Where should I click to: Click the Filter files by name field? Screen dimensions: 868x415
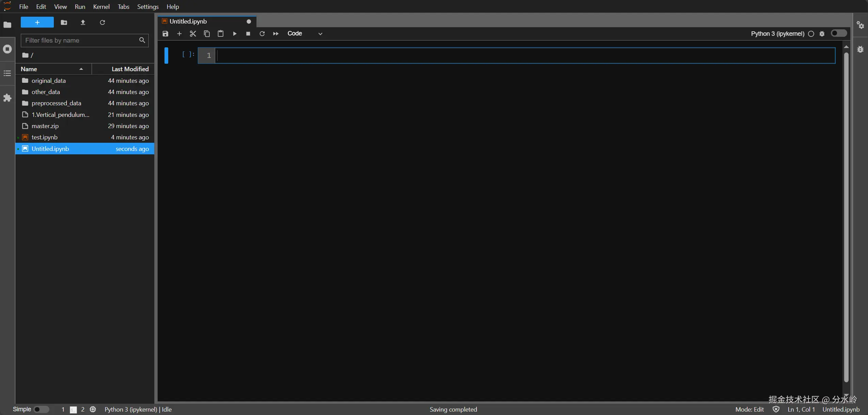point(80,40)
